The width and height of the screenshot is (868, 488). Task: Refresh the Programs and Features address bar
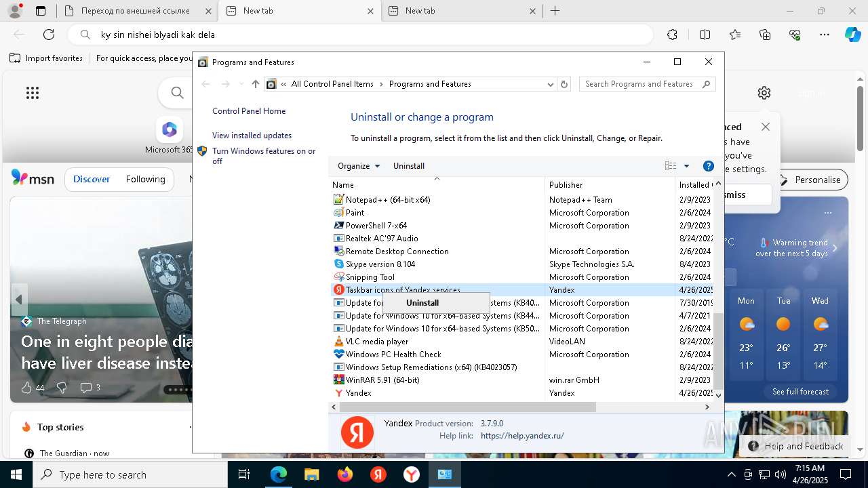click(x=564, y=84)
